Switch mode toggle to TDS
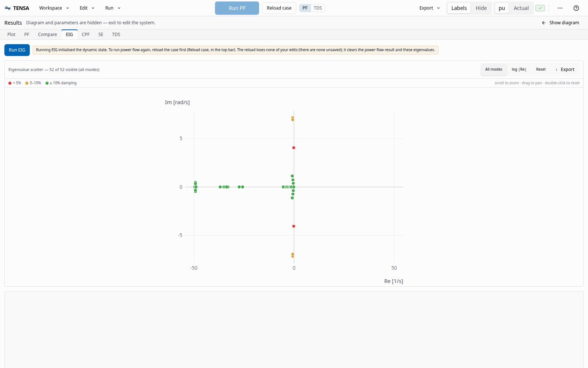This screenshot has height=368, width=588. coord(318,8)
